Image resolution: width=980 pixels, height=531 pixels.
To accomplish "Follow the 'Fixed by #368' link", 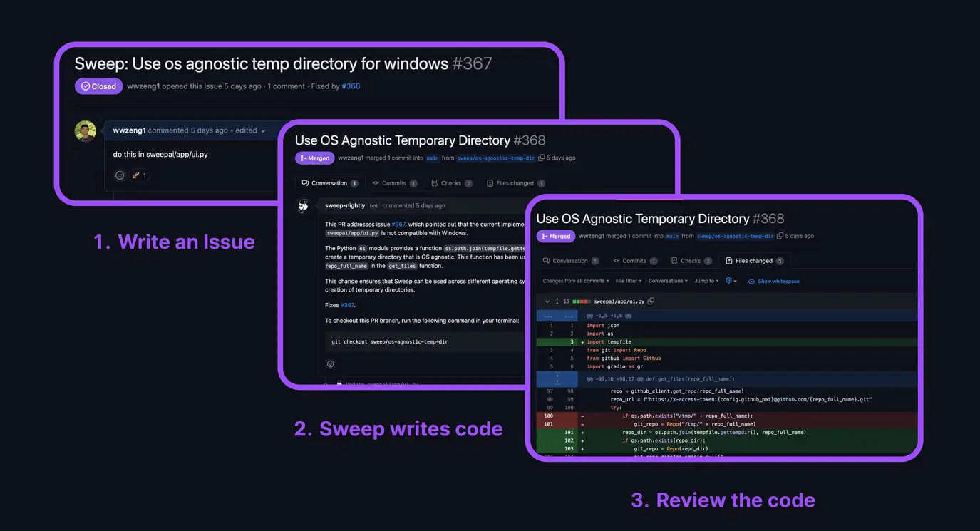I will tap(351, 86).
